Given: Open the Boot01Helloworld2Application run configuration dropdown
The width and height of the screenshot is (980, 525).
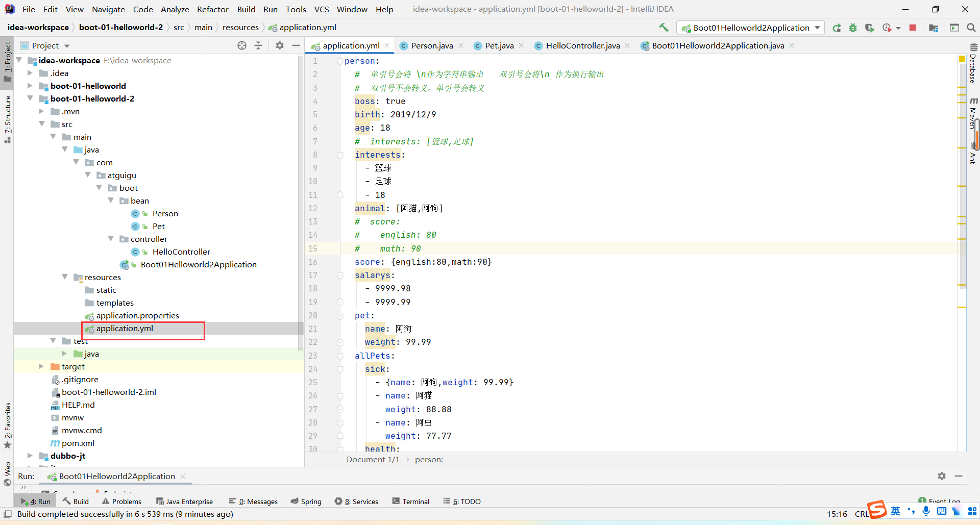Looking at the screenshot, I should (x=751, y=28).
